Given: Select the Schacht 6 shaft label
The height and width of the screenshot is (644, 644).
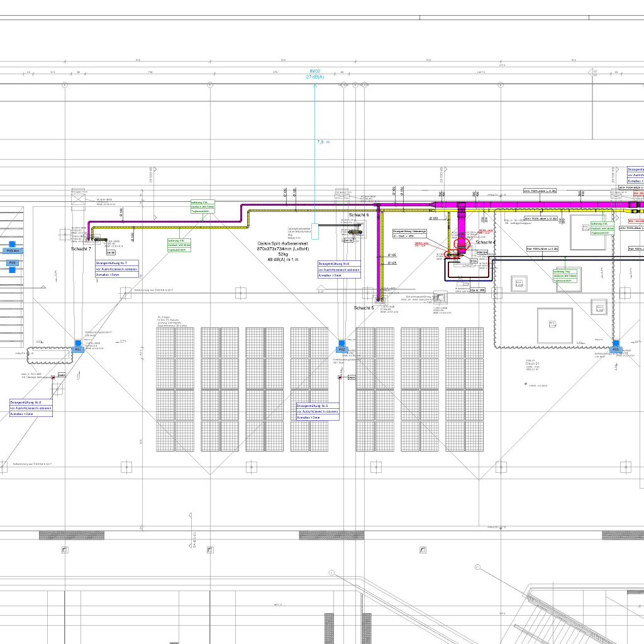Looking at the screenshot, I should [358, 215].
